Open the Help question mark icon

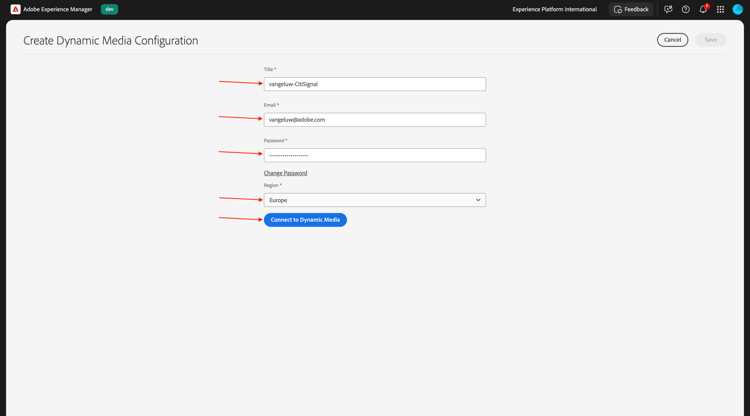coord(685,9)
